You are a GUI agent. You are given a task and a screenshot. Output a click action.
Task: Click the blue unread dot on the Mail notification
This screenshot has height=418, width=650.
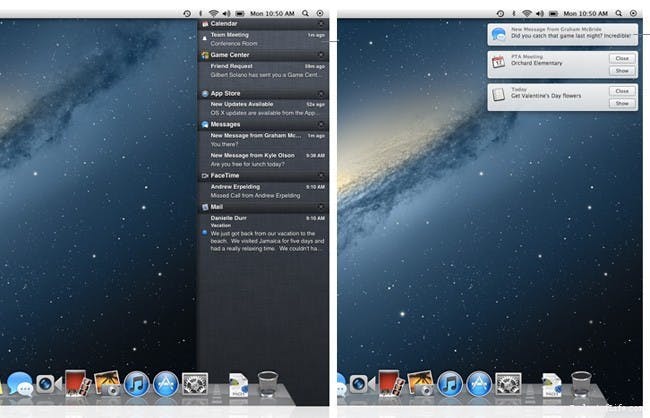pos(204,233)
